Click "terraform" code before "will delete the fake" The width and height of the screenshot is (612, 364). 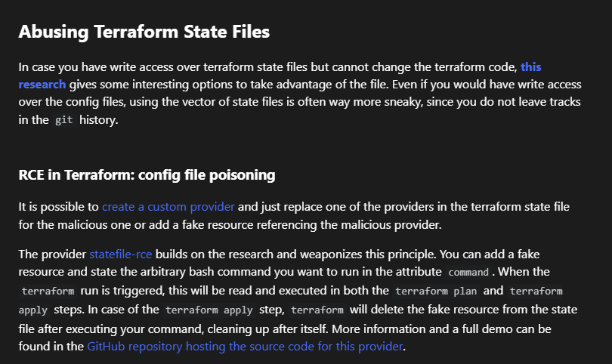click(x=318, y=310)
